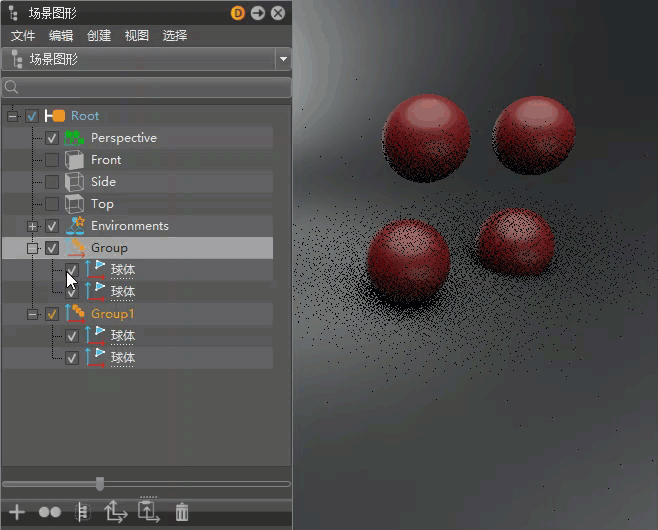Collapse the Group node
This screenshot has height=530, width=658.
click(32, 248)
